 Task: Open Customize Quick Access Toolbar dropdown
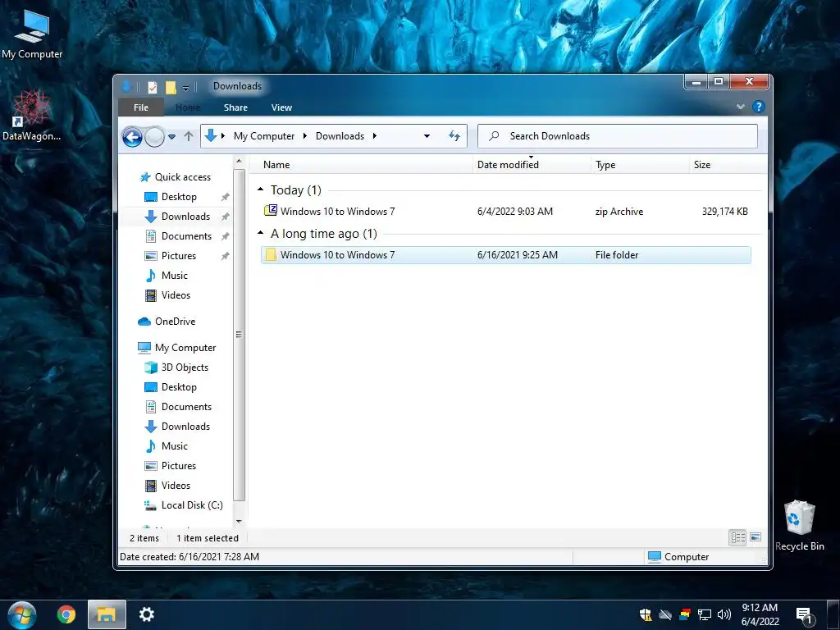185,87
